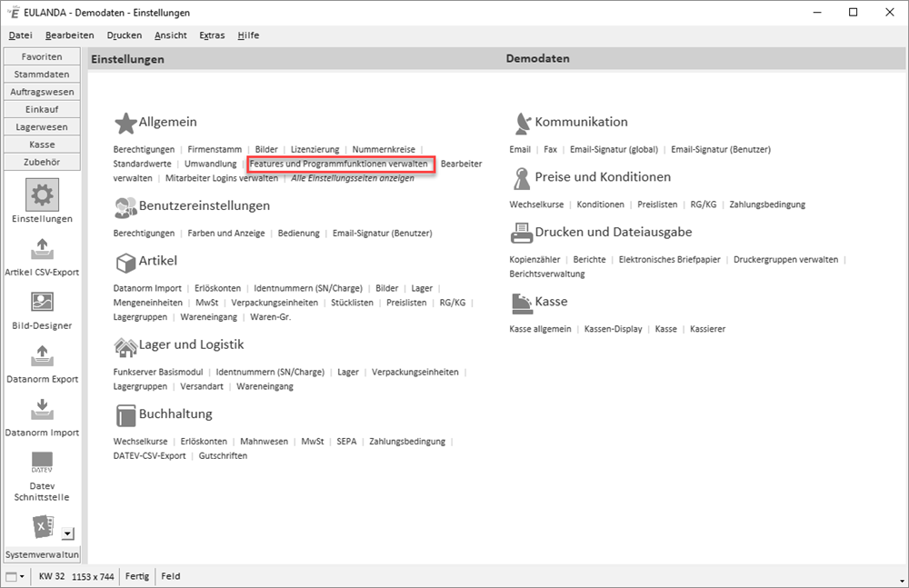Viewport: 909px width, 588px height.
Task: Expand the sidebar icon list dropdown arrow
Action: (x=68, y=533)
